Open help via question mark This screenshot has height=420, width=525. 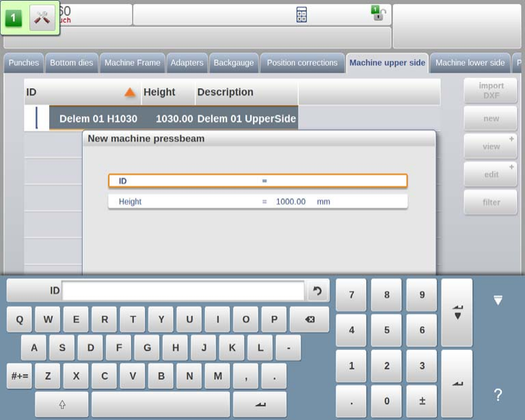(498, 395)
